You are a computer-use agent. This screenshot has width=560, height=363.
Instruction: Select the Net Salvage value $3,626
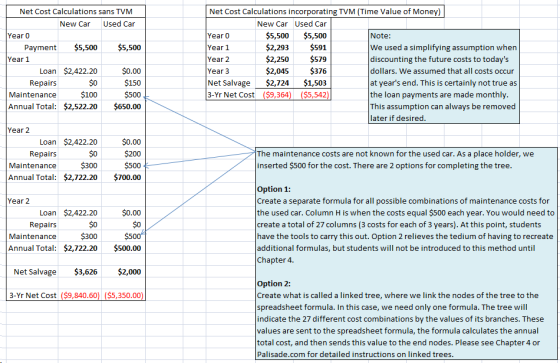86,272
